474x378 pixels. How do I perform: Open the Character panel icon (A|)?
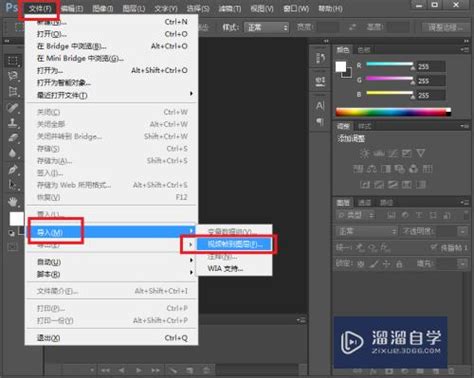coord(320,106)
